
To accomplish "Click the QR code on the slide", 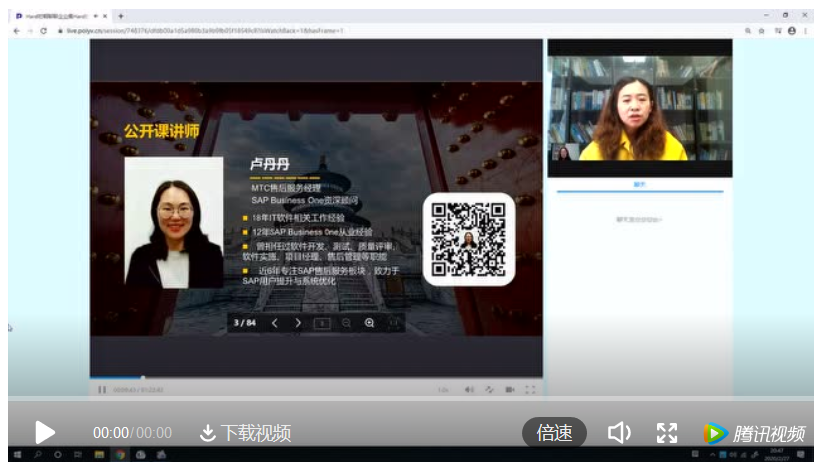I will point(468,239).
